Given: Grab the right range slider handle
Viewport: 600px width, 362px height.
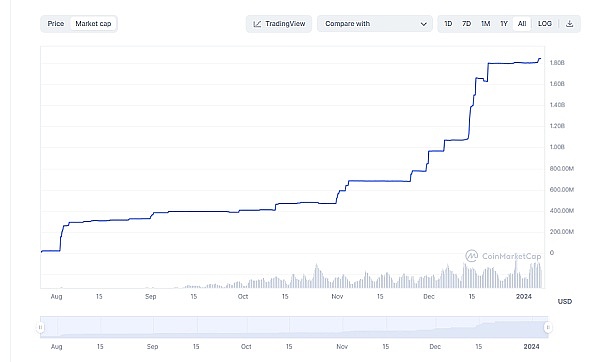Looking at the screenshot, I should coord(548,327).
